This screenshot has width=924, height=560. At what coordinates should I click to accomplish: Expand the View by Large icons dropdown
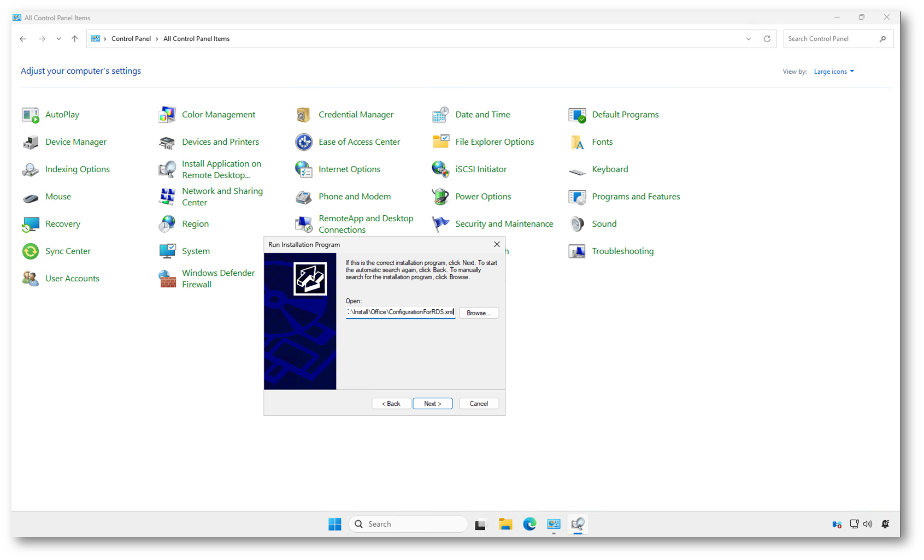click(x=834, y=72)
